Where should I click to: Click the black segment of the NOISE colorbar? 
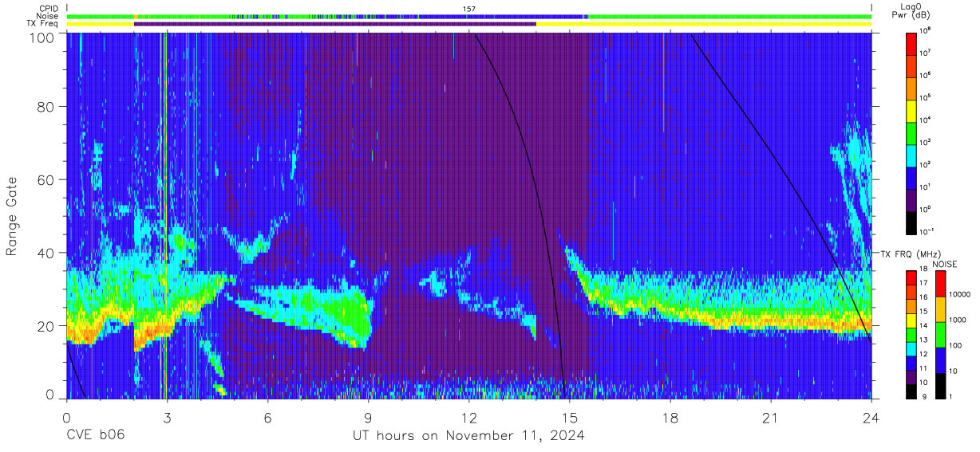point(940,386)
